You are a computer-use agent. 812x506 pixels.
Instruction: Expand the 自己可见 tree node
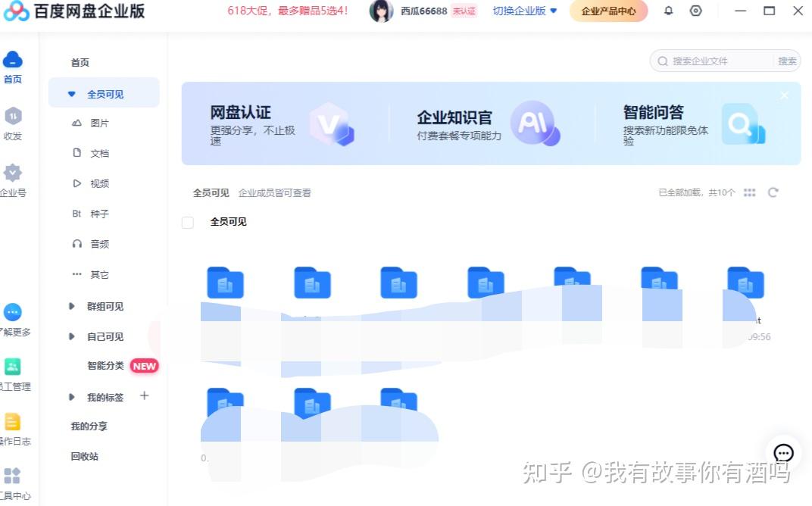coord(71,336)
